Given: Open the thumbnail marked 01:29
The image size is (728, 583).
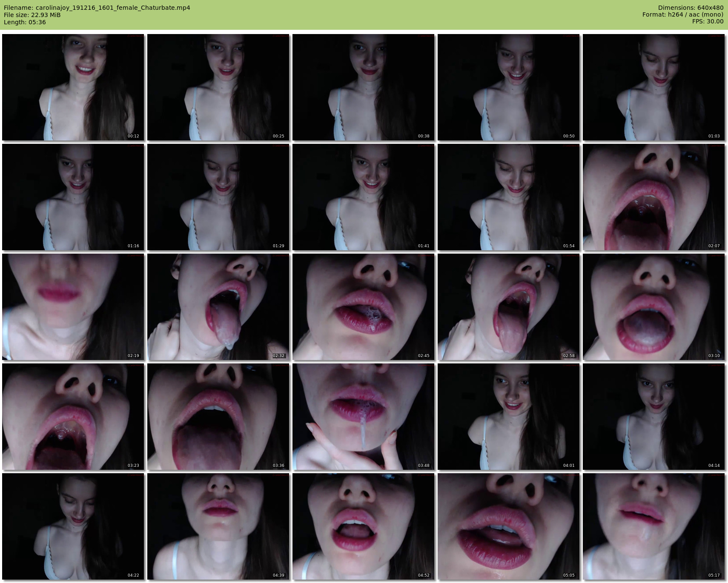Looking at the screenshot, I should (x=218, y=197).
